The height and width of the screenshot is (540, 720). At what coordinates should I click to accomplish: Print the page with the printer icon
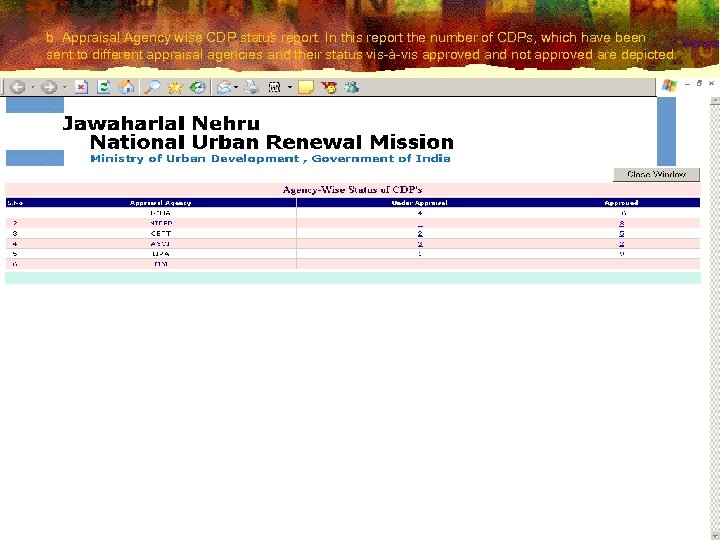pyautogui.click(x=252, y=87)
